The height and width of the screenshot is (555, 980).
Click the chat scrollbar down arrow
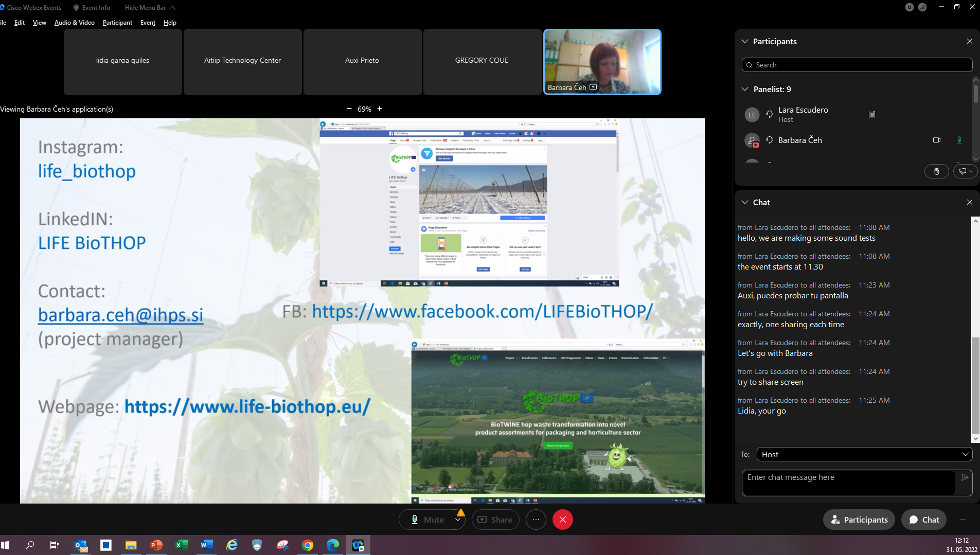(x=975, y=439)
